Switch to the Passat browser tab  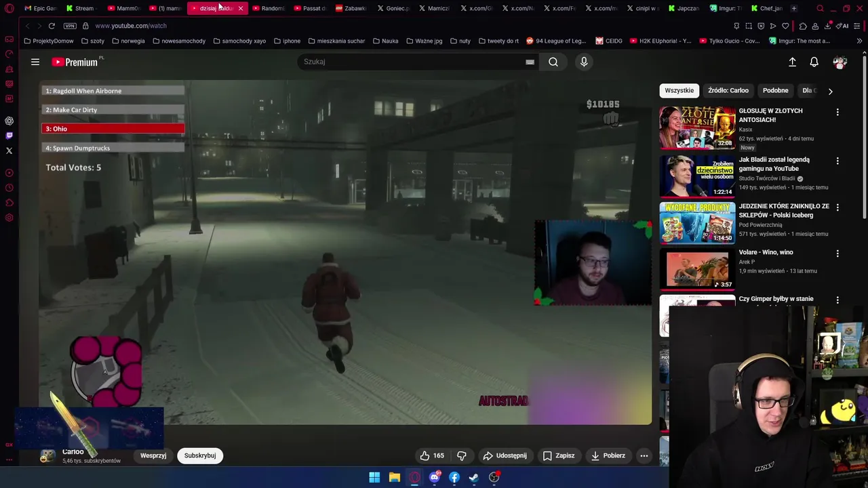coord(311,8)
